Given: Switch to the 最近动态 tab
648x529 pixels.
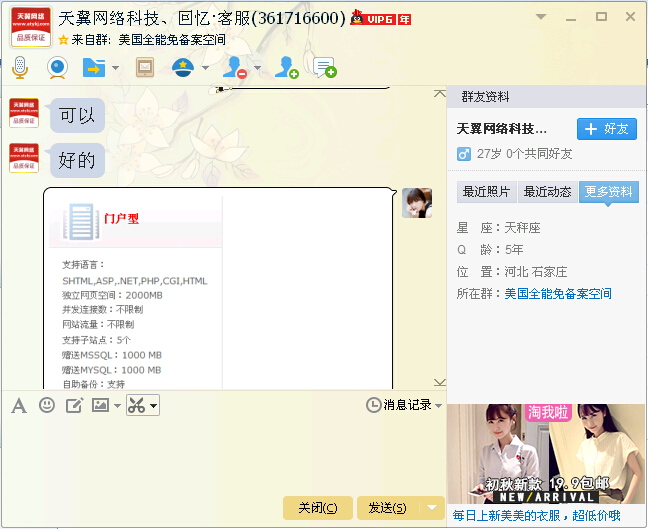Looking at the screenshot, I should coord(548,192).
